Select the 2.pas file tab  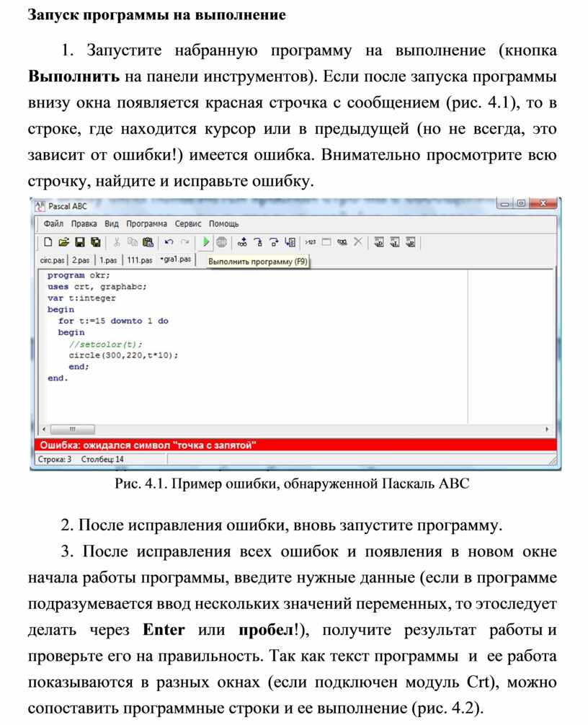pyautogui.click(x=81, y=260)
